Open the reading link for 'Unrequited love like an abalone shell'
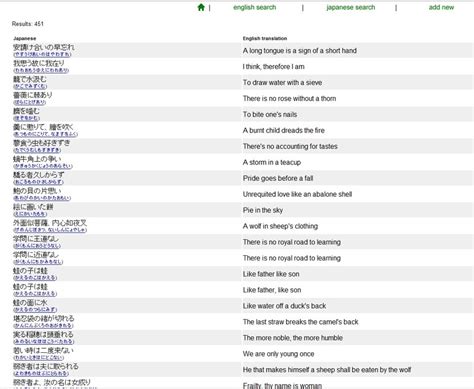This screenshot has height=389, width=474. 42,198
